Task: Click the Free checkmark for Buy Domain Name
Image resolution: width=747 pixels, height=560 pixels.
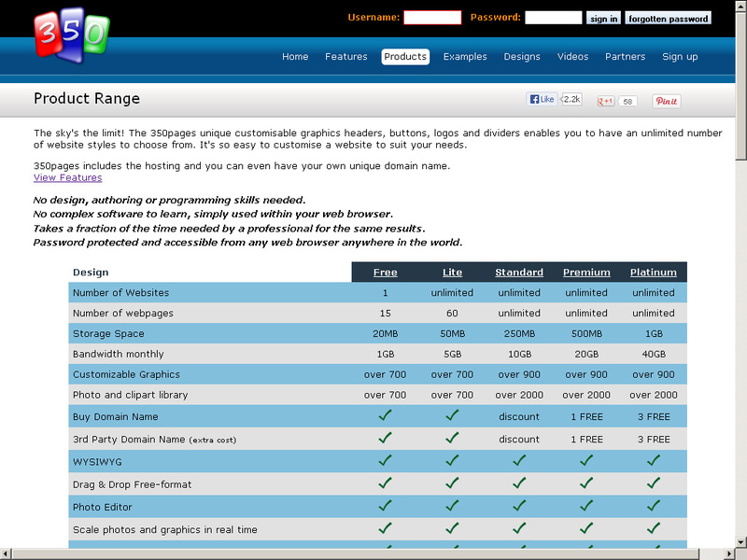Action: click(385, 415)
